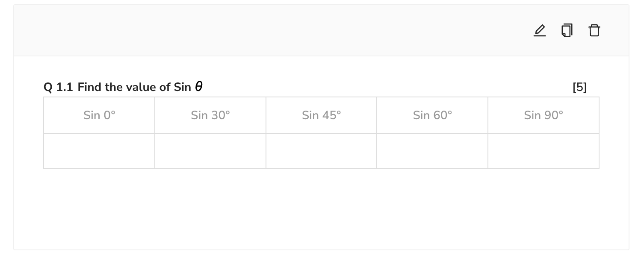Select the Sin 0° header cell
The height and width of the screenshot is (258, 644).
pos(99,115)
